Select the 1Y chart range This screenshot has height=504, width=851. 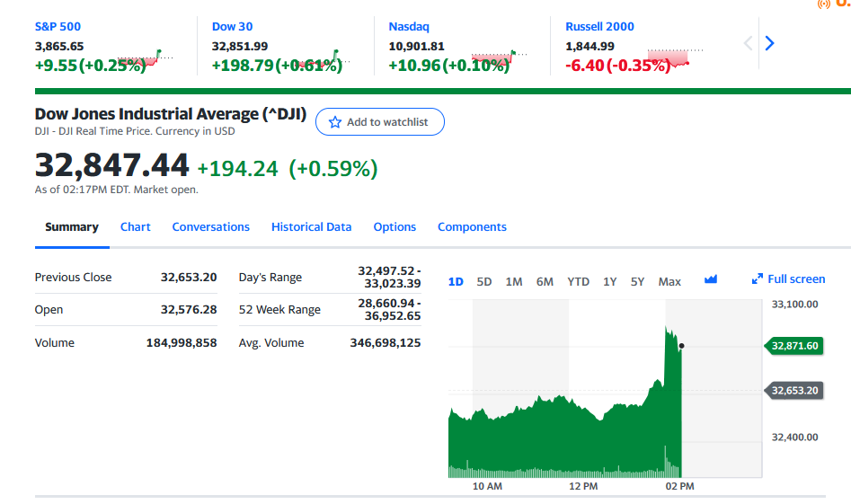pyautogui.click(x=610, y=281)
